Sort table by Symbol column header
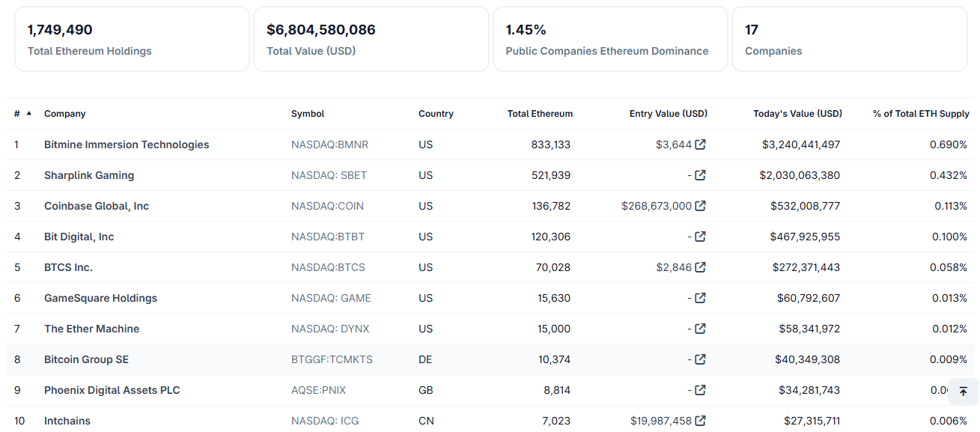 pos(308,114)
